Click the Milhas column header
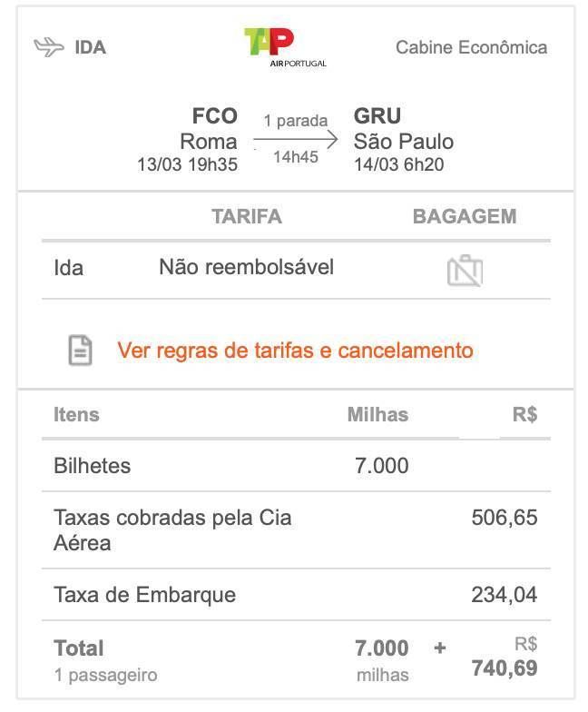This screenshot has width=588, height=712. [x=377, y=414]
